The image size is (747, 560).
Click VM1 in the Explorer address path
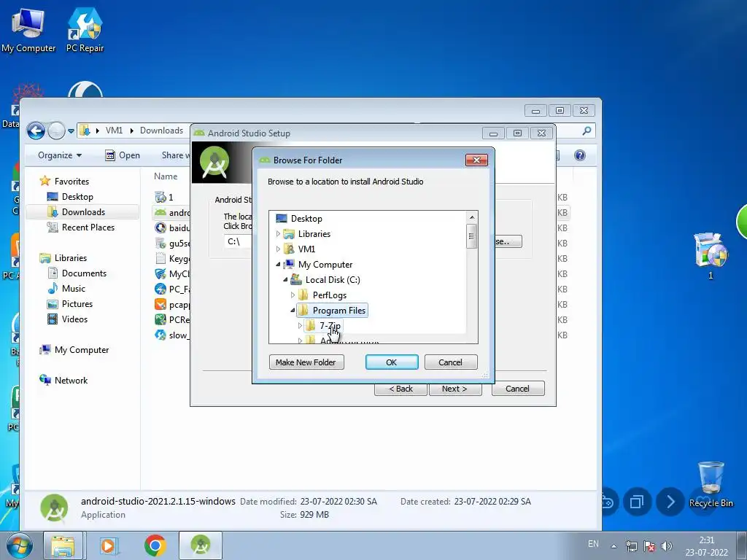coord(115,131)
